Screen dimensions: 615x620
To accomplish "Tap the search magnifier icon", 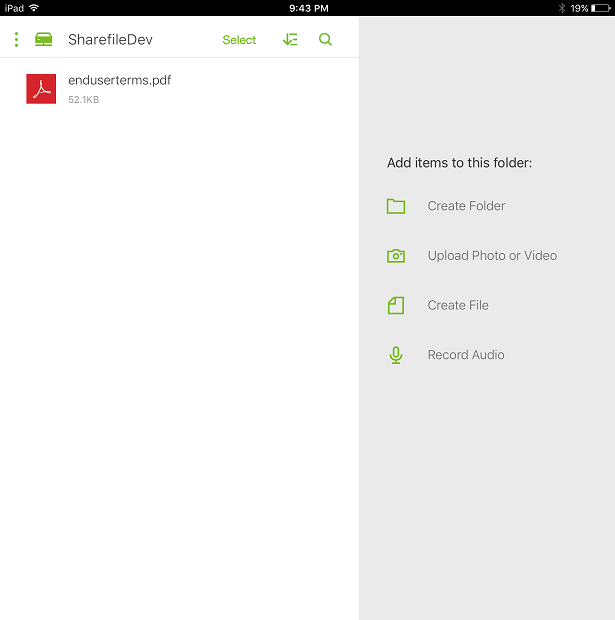I will (x=325, y=40).
